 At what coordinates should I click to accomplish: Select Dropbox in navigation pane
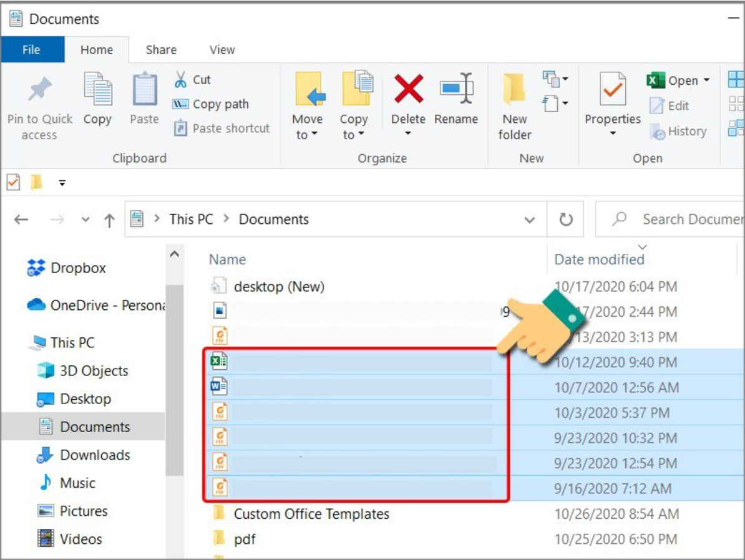[x=66, y=268]
